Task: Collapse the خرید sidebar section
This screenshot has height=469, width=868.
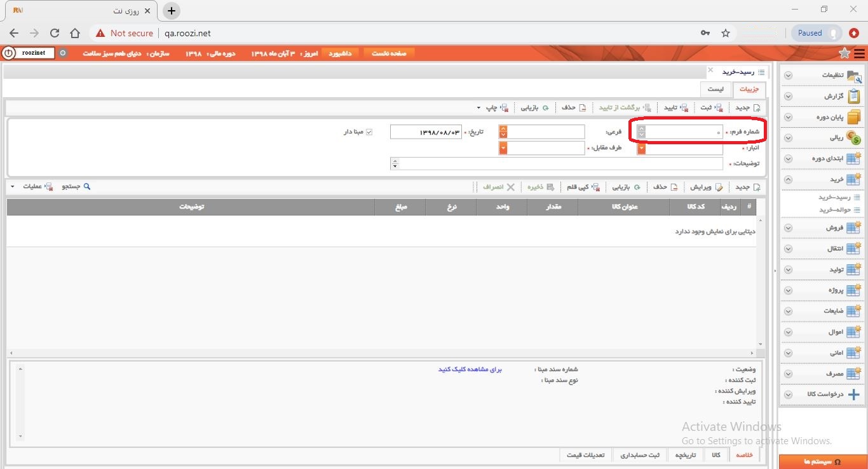Action: (788, 180)
